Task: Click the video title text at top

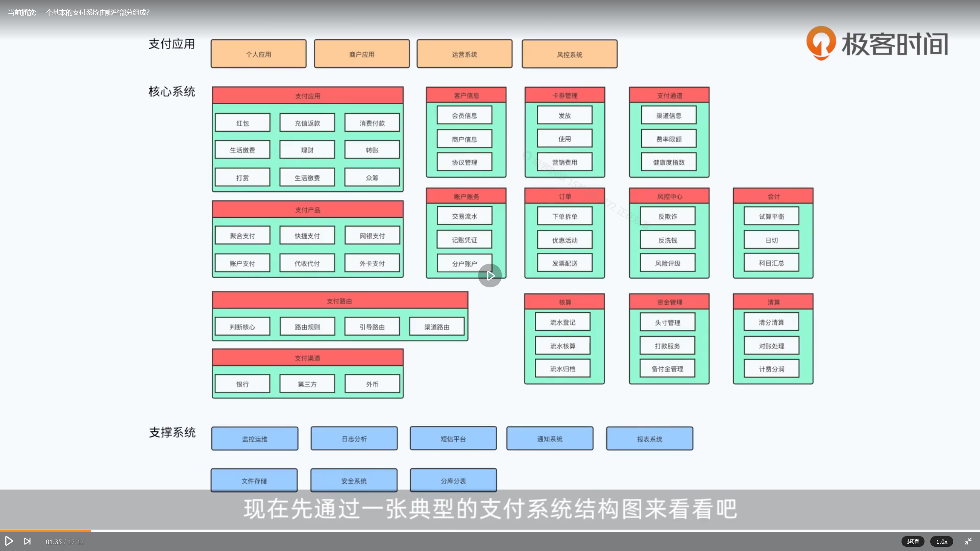Action: click(78, 13)
